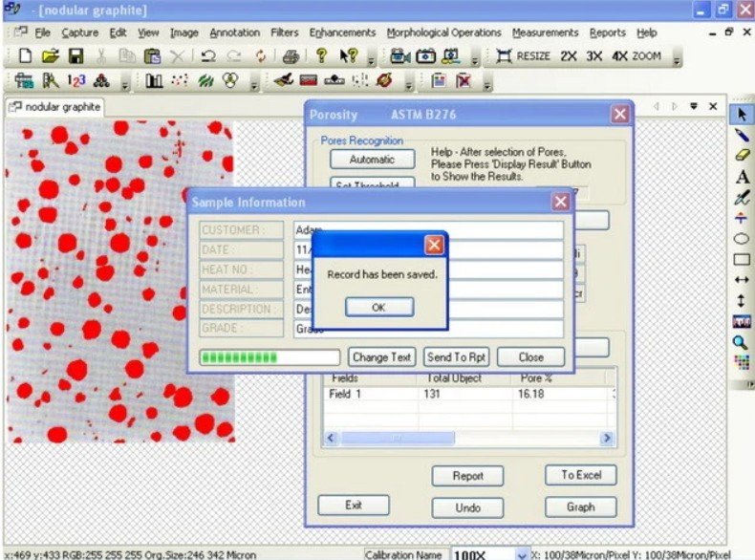
Task: Click the Cut scissors icon
Action: point(101,56)
